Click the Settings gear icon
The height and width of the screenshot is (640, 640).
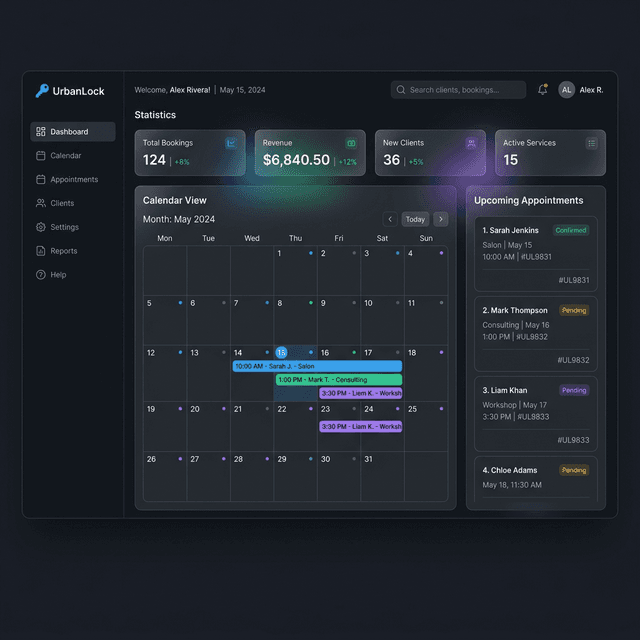coord(41,227)
